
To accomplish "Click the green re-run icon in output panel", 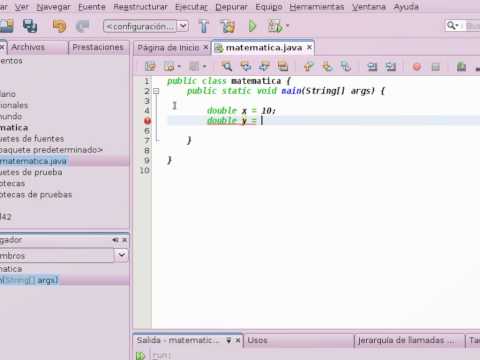I will [x=140, y=356].
